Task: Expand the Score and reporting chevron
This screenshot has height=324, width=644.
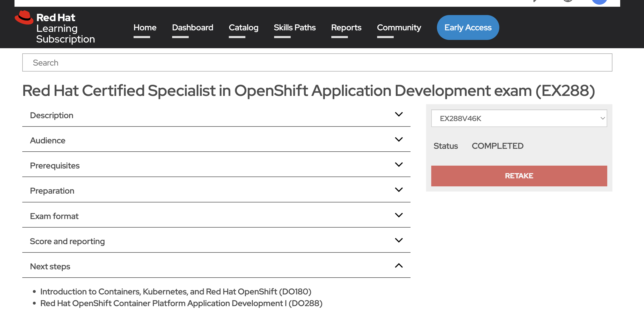Action: tap(399, 240)
